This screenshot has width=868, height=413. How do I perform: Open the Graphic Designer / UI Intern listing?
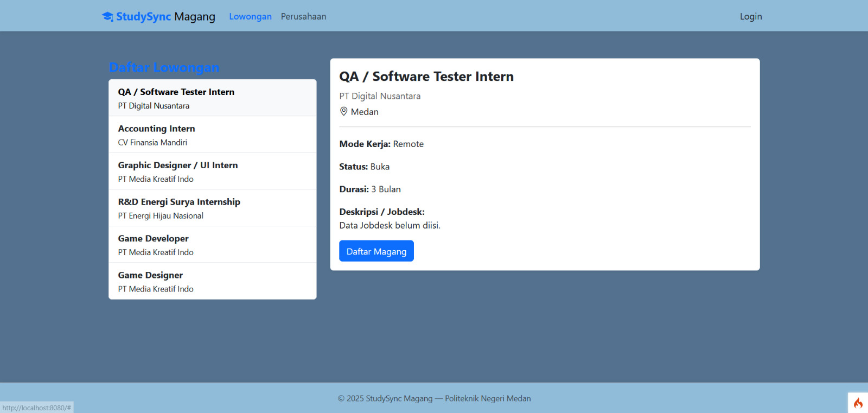[x=212, y=171]
